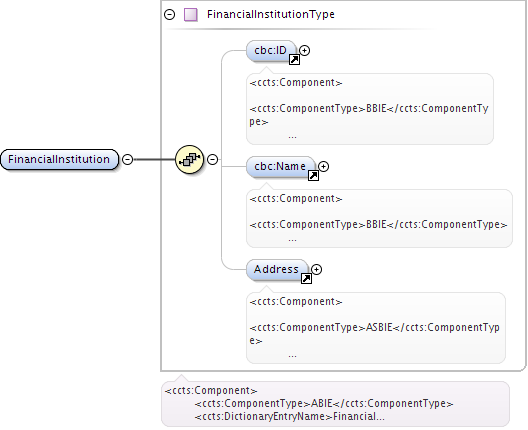This screenshot has width=528, height=430.
Task: Select the FinancialInstitution root element
Action: (x=60, y=159)
